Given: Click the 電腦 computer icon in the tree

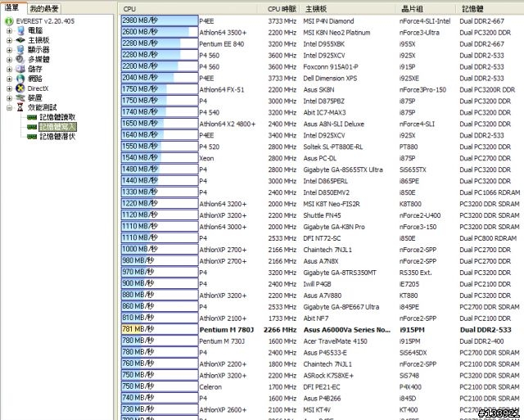Looking at the screenshot, I should [20, 31].
